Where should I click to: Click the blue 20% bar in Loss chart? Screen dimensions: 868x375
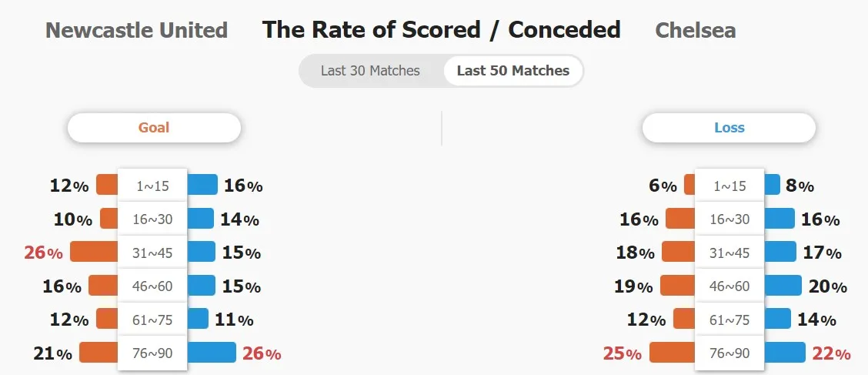(782, 285)
